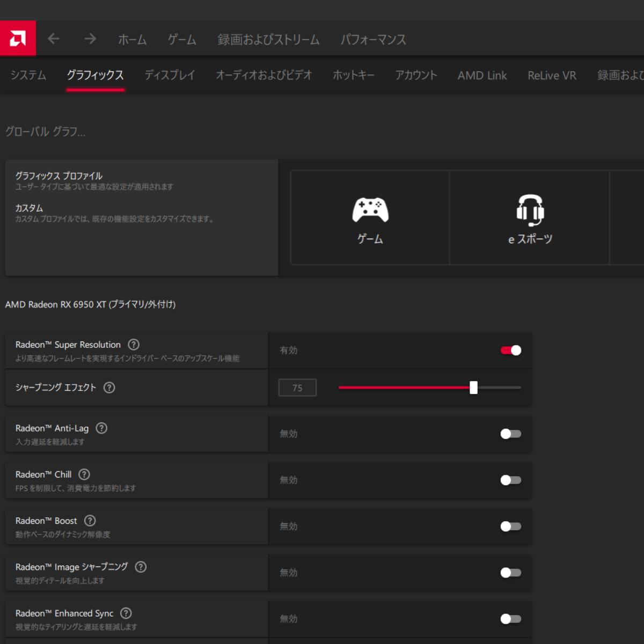This screenshot has height=644, width=644.
Task: Click AMD Radeon RX 6950 XT label
Action: coord(90,304)
